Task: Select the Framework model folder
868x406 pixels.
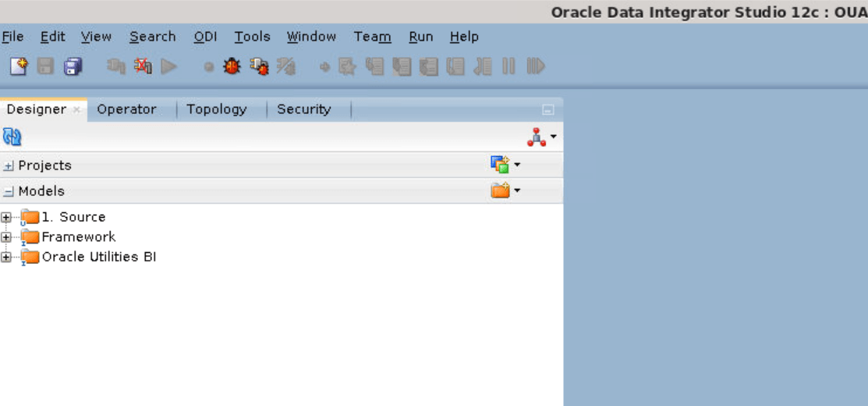Action: coord(79,237)
